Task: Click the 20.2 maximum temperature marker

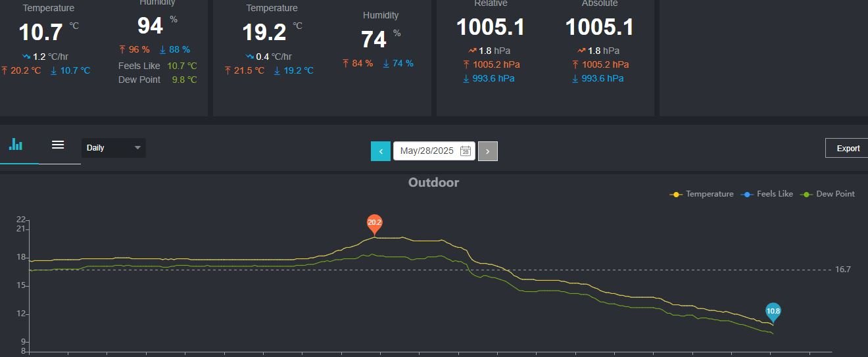Action: (374, 224)
